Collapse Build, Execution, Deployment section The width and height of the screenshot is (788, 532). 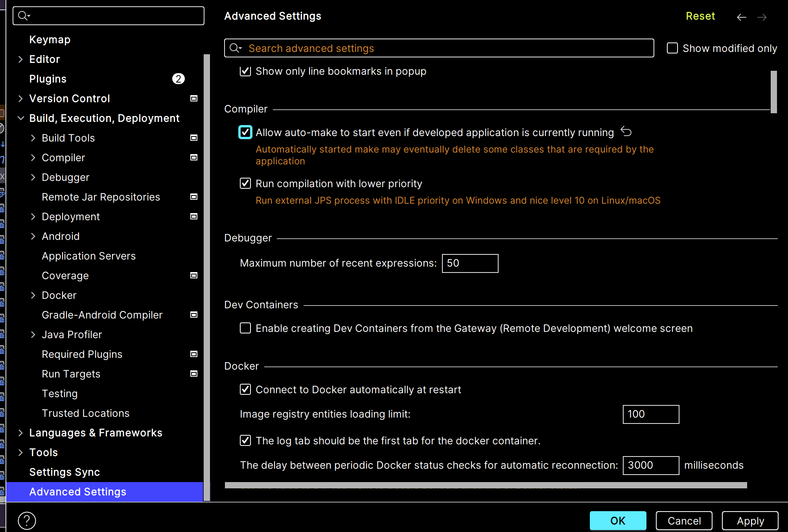point(21,118)
